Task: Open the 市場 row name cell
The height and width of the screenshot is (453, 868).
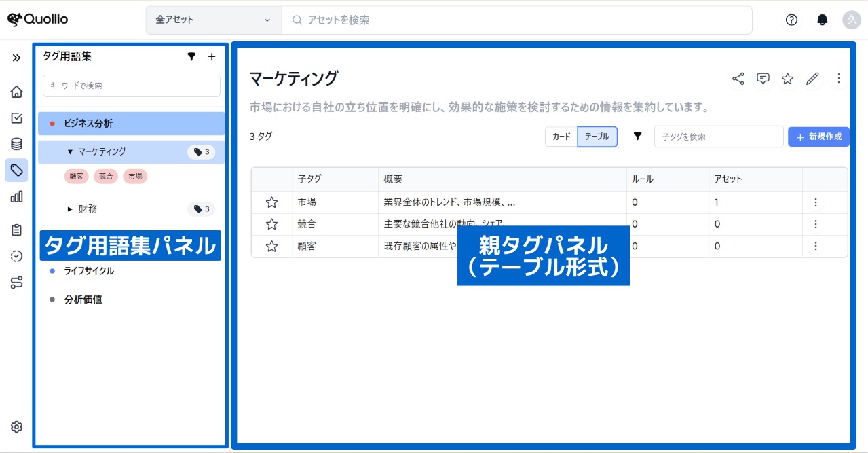Action: [x=307, y=202]
